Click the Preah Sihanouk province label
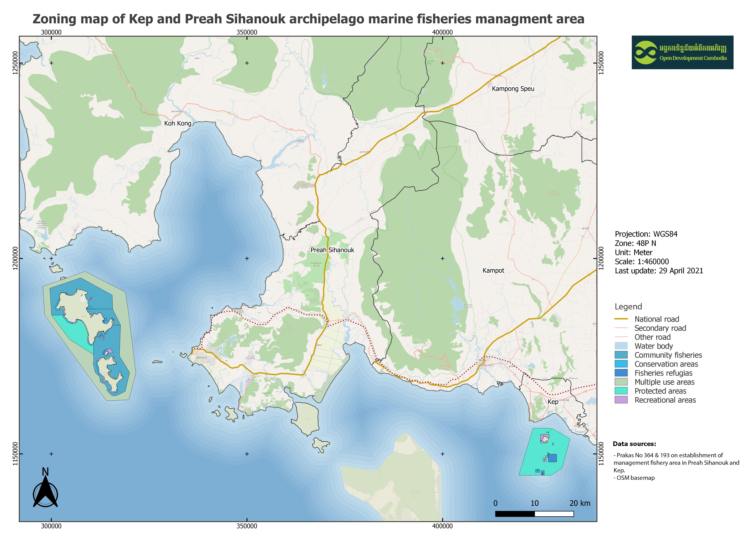The width and height of the screenshot is (756, 534). [332, 250]
